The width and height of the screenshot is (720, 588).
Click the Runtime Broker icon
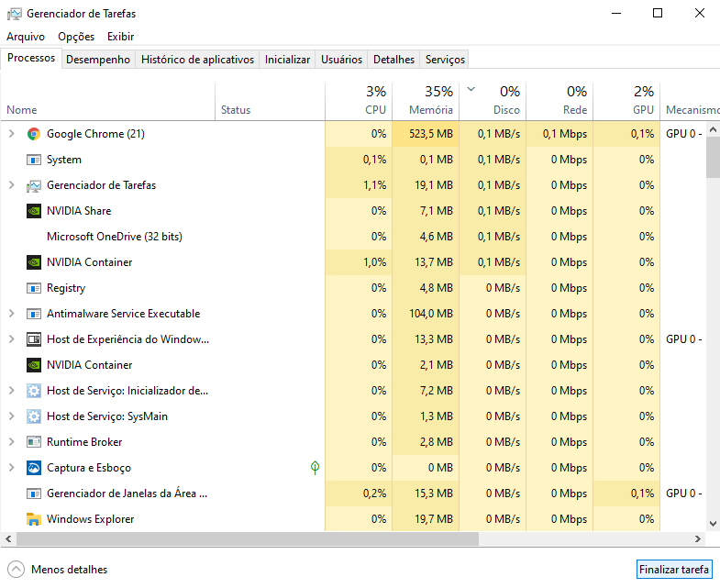point(34,442)
